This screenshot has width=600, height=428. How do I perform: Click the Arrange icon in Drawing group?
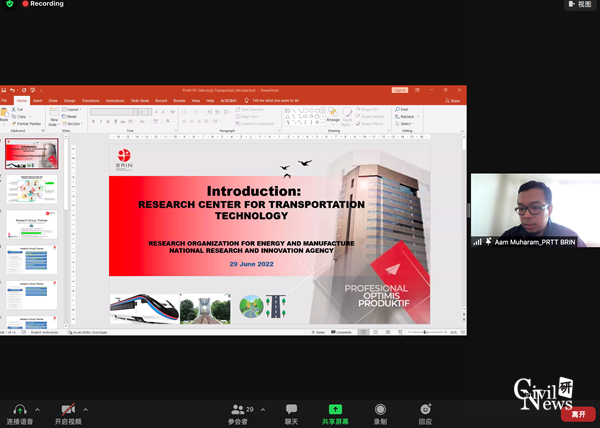pyautogui.click(x=333, y=116)
